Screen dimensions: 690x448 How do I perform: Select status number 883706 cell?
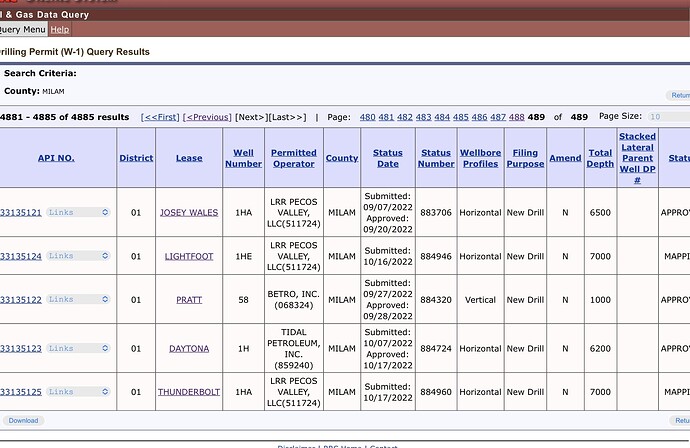(x=436, y=213)
